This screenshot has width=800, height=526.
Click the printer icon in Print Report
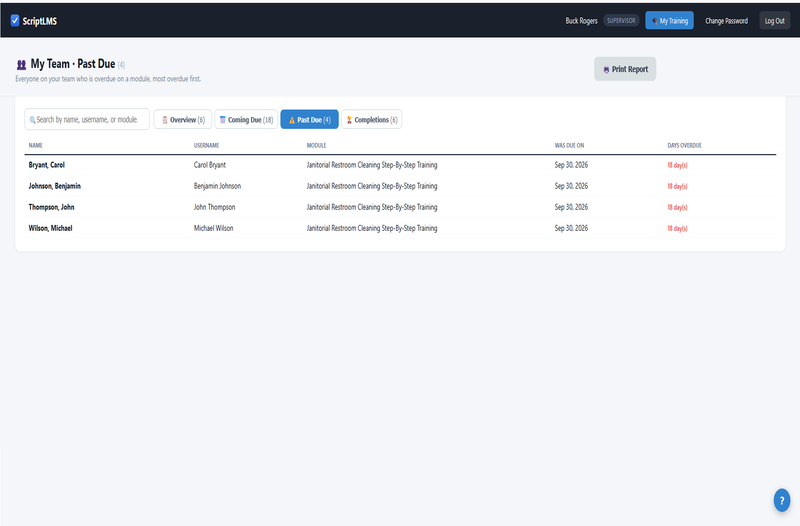[606, 69]
